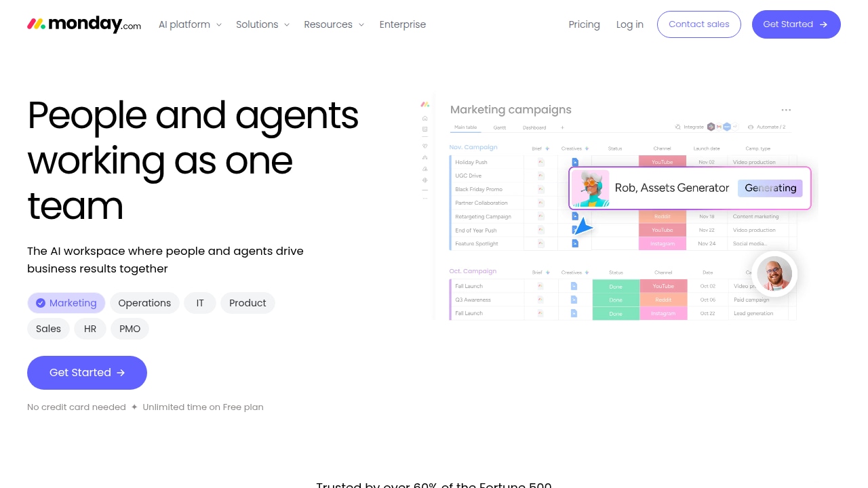Open the three-dot menu beside Marketing campaigns

(x=786, y=110)
